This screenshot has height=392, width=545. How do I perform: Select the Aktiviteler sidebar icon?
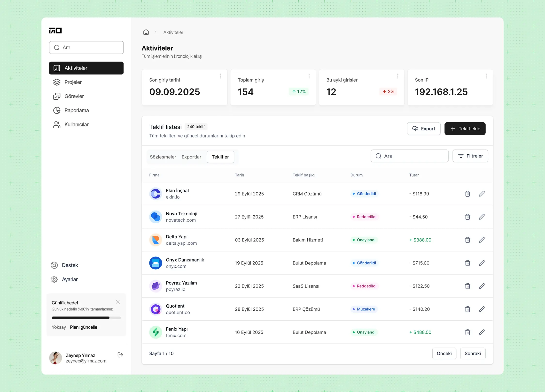pos(57,68)
